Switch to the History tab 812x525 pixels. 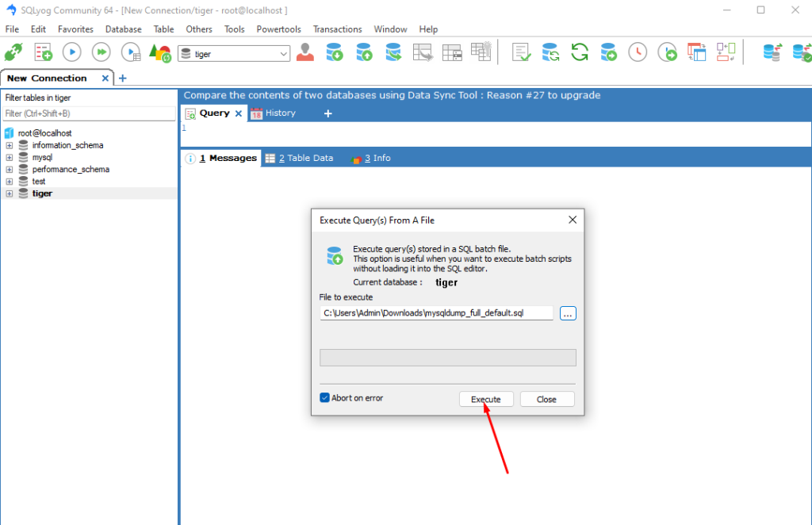tap(273, 113)
